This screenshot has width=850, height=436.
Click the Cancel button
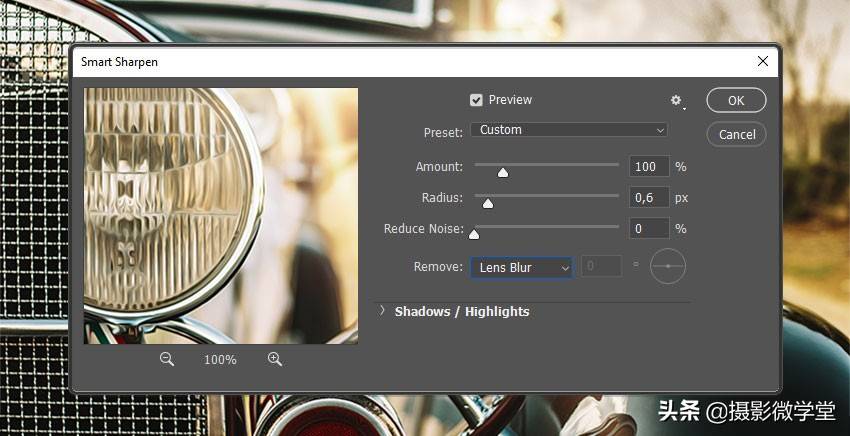736,134
